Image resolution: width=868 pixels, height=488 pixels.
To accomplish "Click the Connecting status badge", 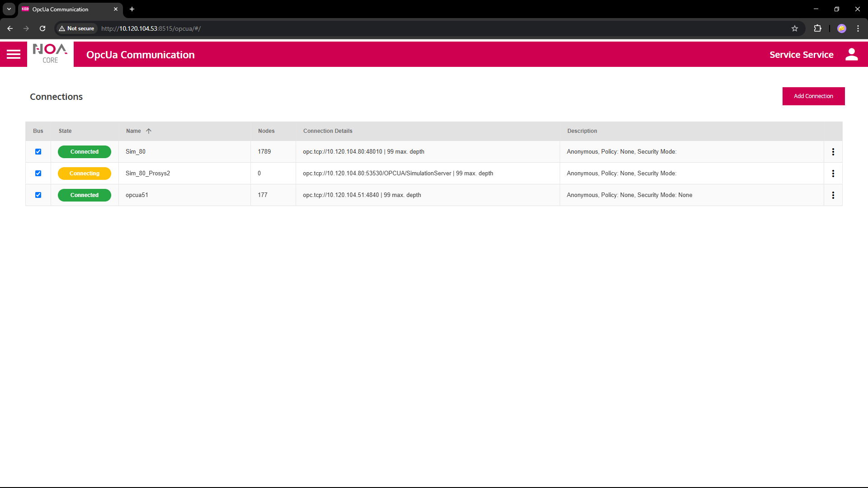I will (x=85, y=174).
